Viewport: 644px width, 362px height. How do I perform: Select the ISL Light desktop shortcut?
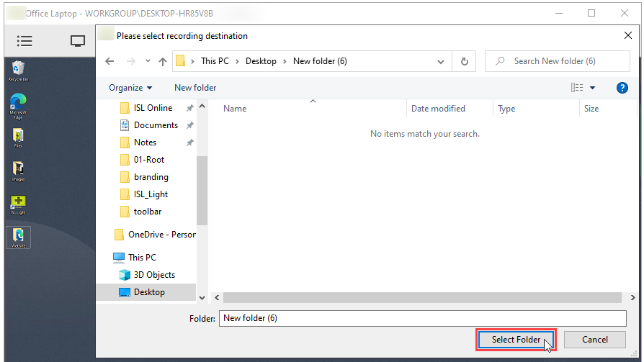(x=18, y=204)
